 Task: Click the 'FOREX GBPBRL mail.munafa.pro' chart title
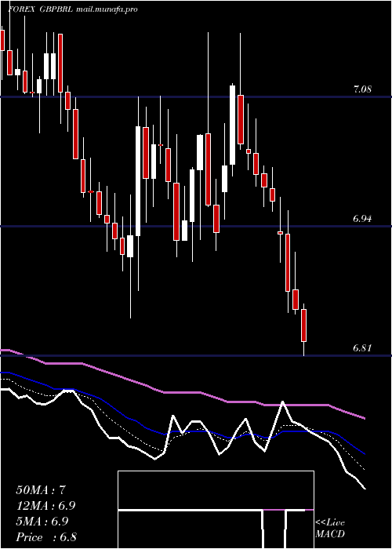point(72,9)
